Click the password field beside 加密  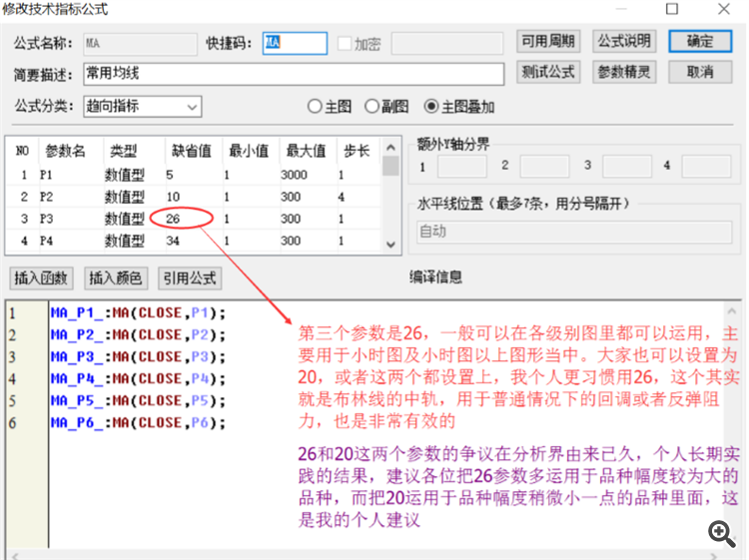[x=447, y=44]
